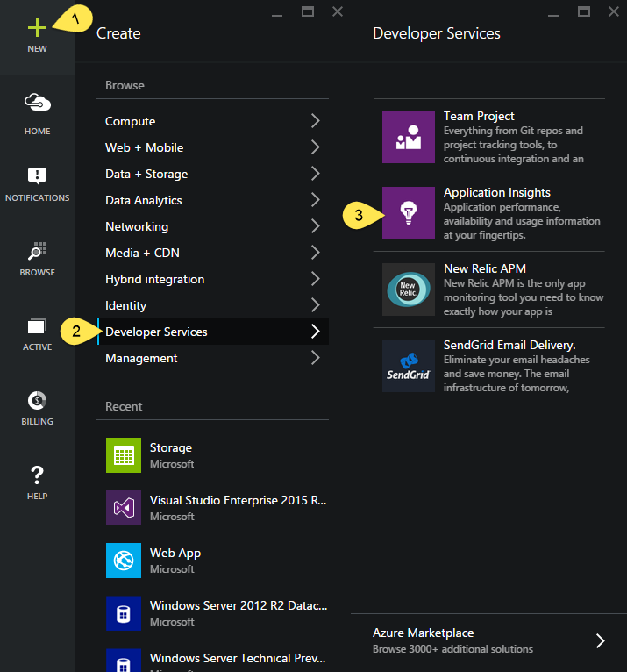Select Hybrid integration category
Image resolution: width=627 pixels, height=672 pixels.
(154, 280)
